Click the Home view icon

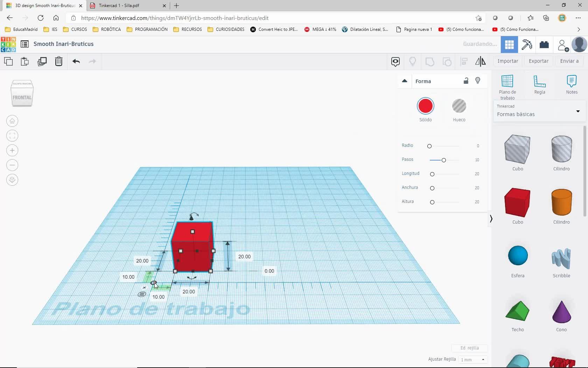pyautogui.click(x=12, y=121)
